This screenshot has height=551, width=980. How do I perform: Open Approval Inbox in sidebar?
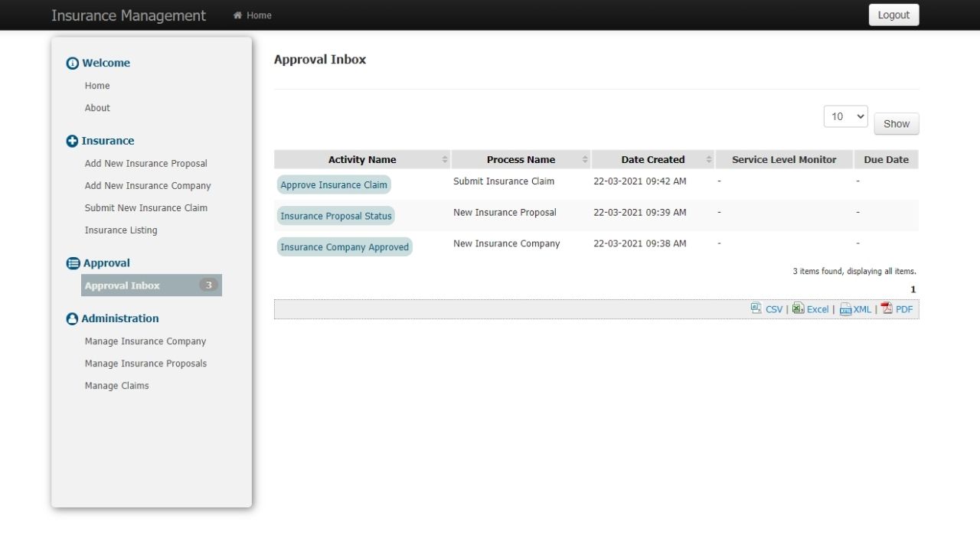pyautogui.click(x=122, y=285)
